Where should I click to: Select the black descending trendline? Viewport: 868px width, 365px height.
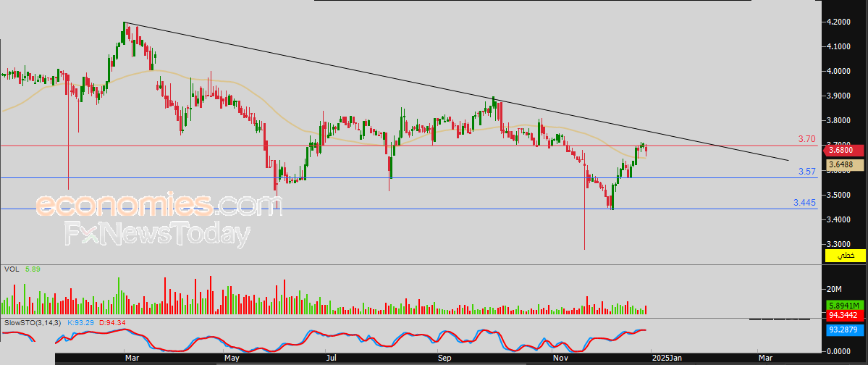pos(456,91)
